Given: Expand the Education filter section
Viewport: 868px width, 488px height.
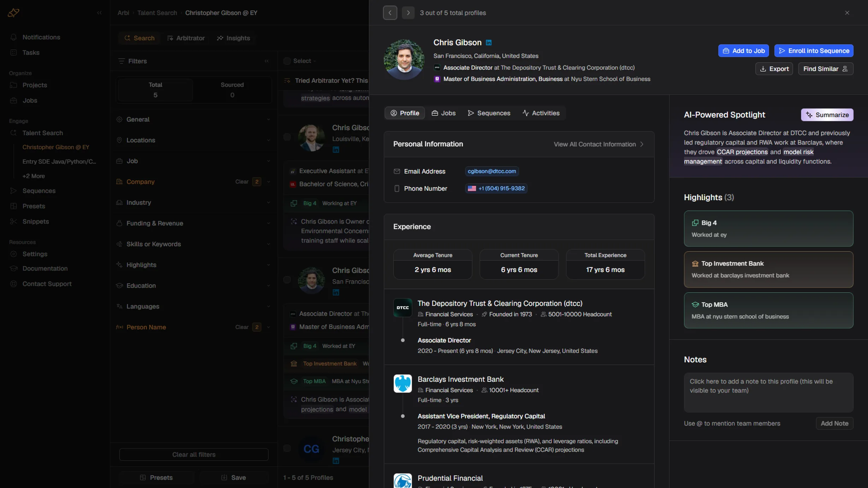Looking at the screenshot, I should tap(194, 286).
